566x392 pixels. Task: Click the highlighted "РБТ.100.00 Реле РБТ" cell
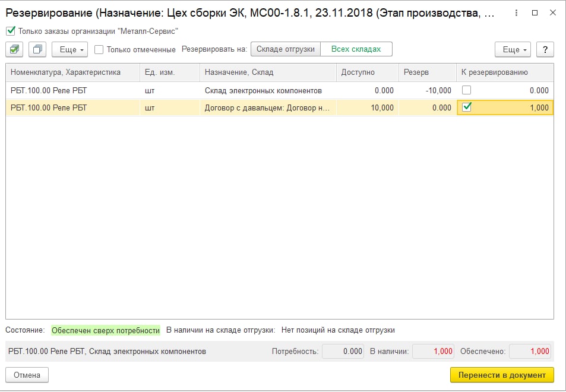73,108
